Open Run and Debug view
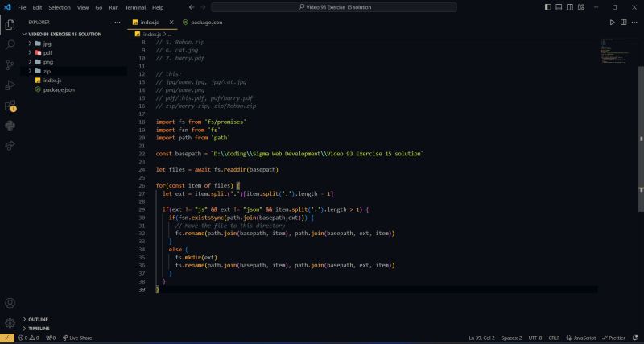Image resolution: width=644 pixels, height=344 pixels. [x=10, y=85]
